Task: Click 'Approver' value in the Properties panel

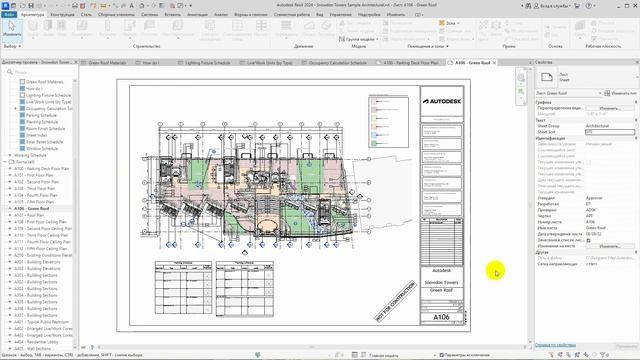Action: pos(594,198)
